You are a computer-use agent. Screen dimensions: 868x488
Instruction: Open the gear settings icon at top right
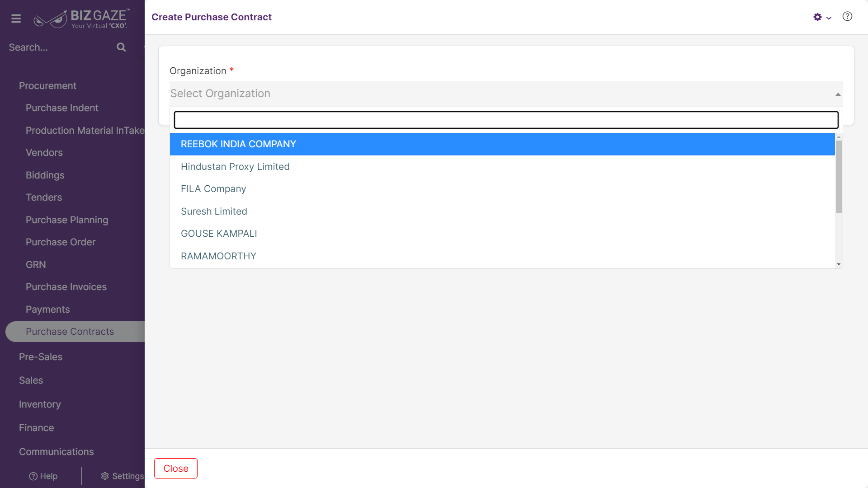(817, 17)
